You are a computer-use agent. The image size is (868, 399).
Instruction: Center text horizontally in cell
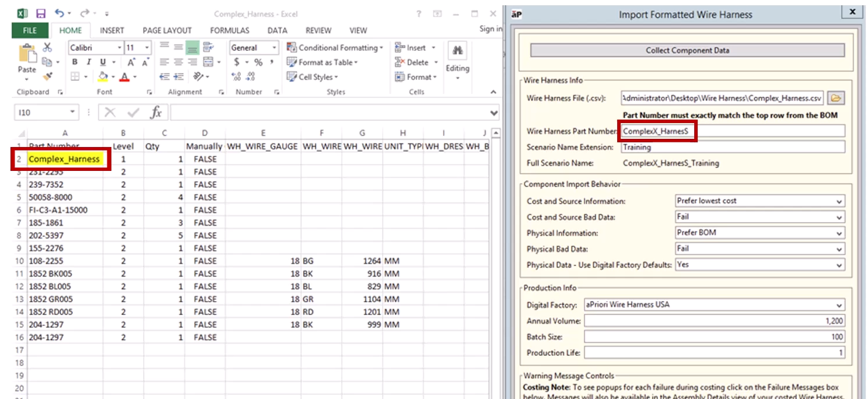point(178,62)
